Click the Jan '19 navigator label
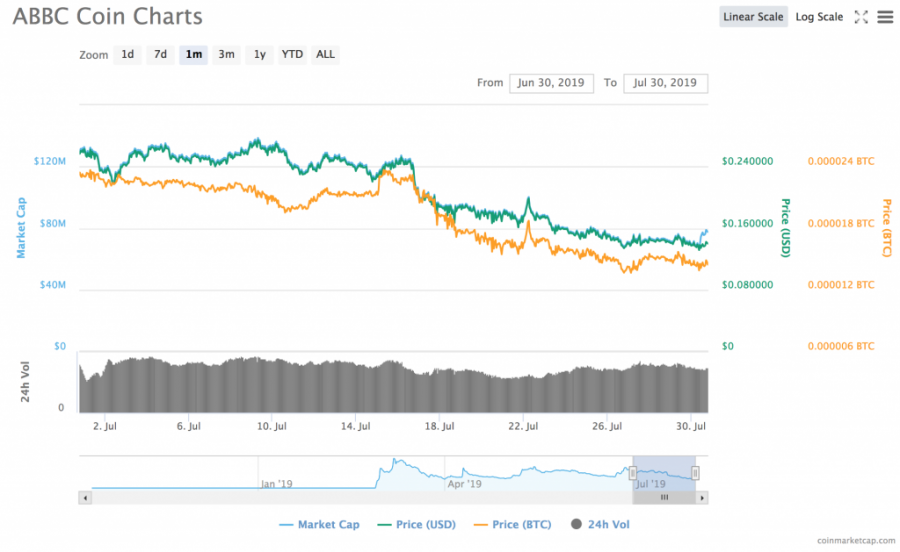Viewport: 900px width, 552px height. point(277,484)
